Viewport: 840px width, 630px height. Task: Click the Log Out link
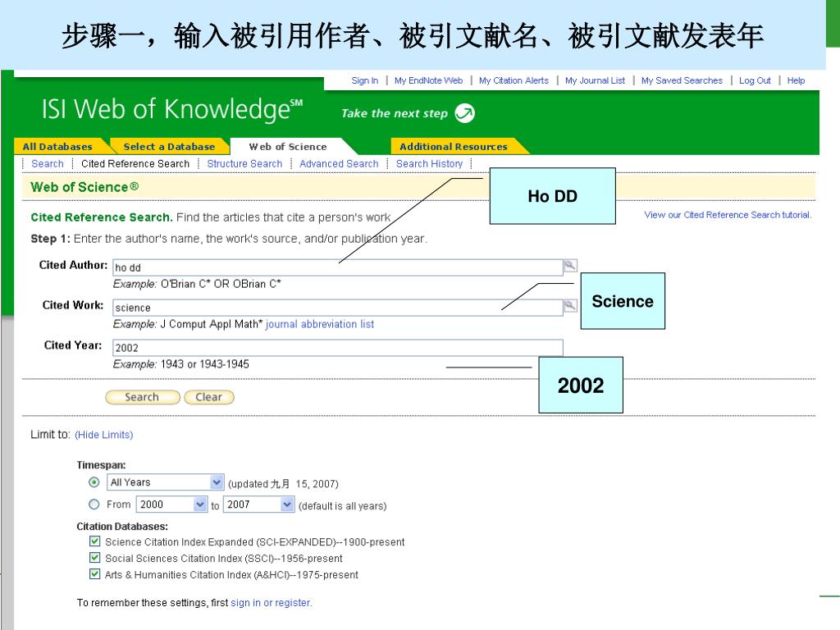(755, 80)
